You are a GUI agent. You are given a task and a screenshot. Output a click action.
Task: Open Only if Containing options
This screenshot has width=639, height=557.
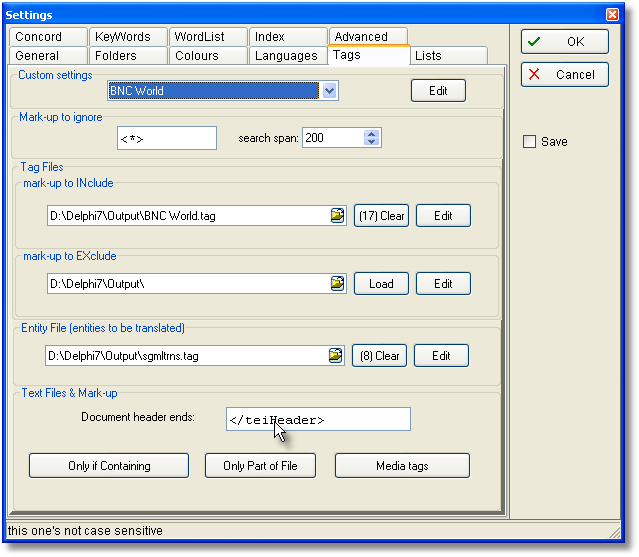[109, 465]
